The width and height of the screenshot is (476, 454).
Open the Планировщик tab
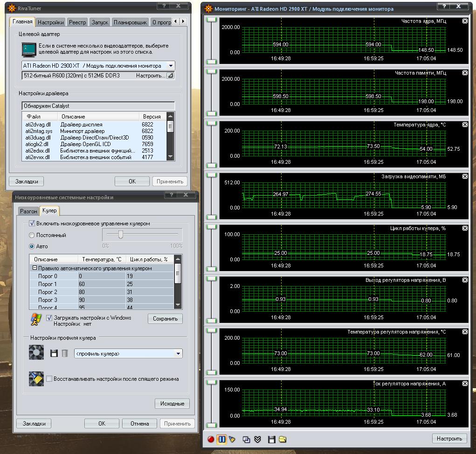[x=130, y=22]
